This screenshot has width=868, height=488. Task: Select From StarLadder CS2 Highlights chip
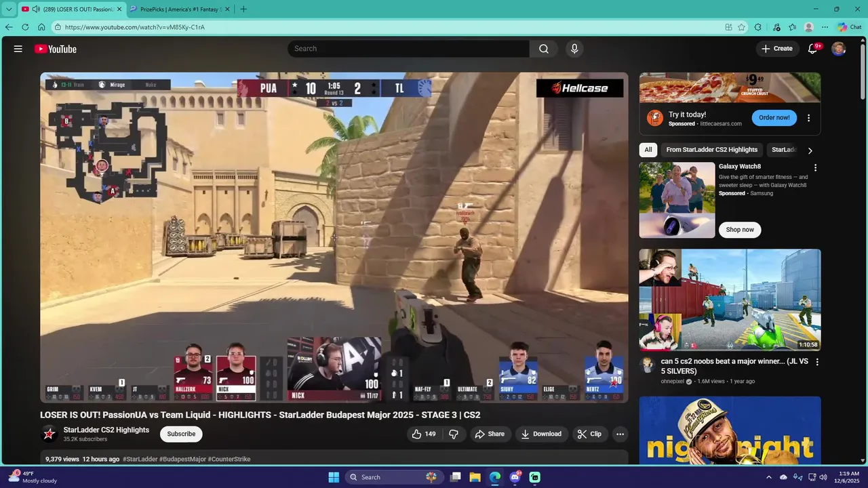712,150
